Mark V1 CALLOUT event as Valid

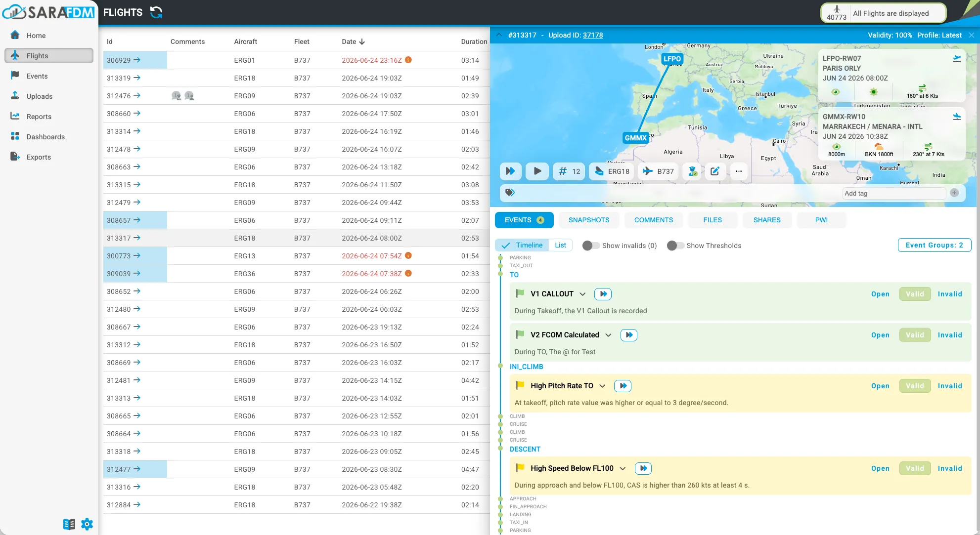(x=915, y=294)
